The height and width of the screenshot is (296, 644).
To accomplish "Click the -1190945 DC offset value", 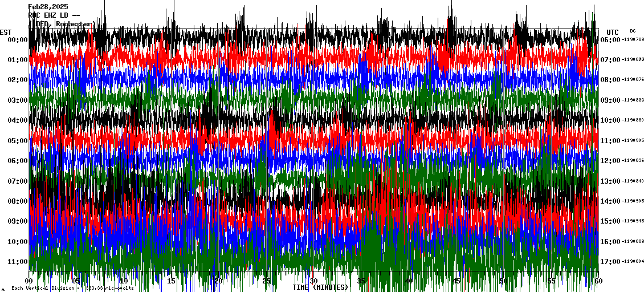I will [x=633, y=221].
